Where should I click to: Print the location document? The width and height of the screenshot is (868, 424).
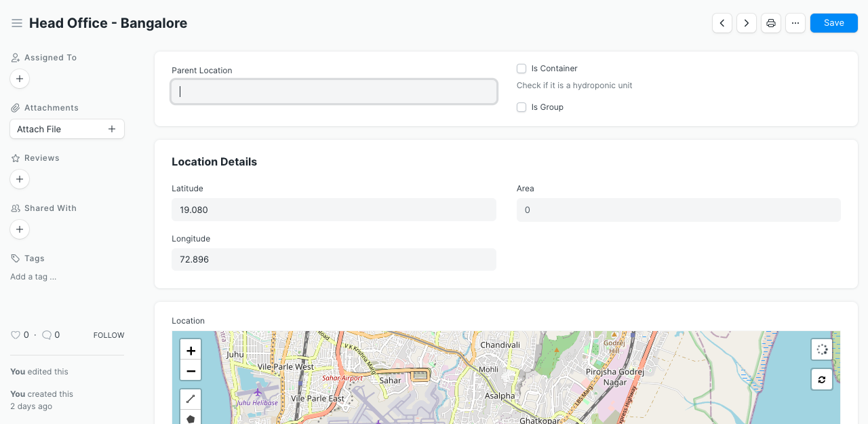point(771,23)
